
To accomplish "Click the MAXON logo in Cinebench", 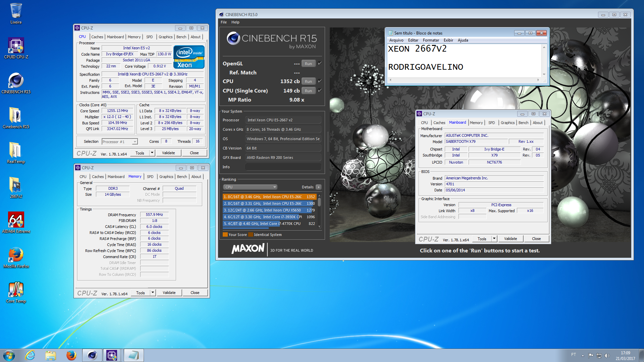I will tap(248, 249).
